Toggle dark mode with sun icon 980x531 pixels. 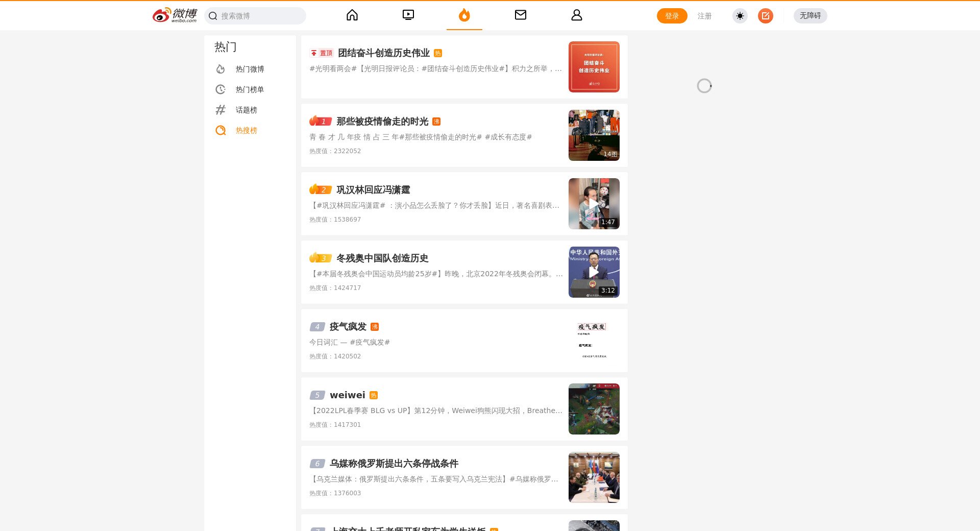click(740, 16)
